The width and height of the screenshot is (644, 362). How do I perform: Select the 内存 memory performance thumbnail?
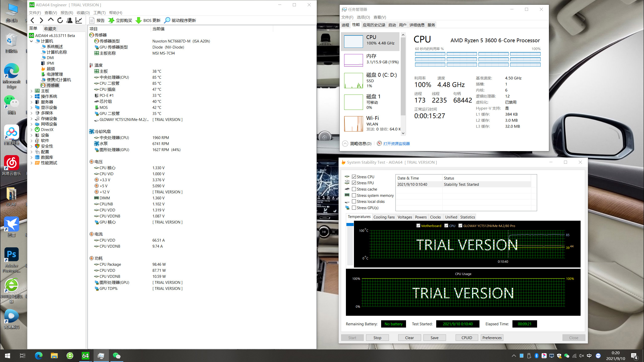coord(353,60)
